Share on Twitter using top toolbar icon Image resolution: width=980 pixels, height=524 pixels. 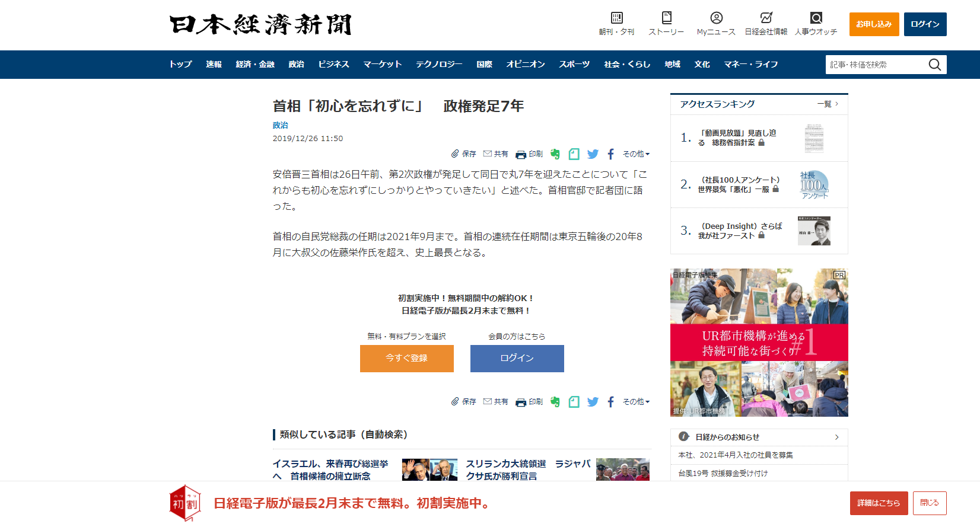(x=593, y=154)
